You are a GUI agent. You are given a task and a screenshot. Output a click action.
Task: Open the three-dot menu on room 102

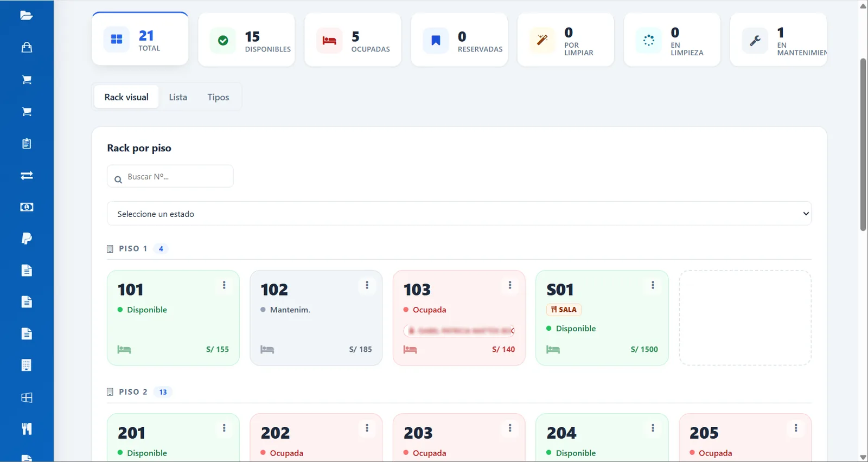click(367, 285)
